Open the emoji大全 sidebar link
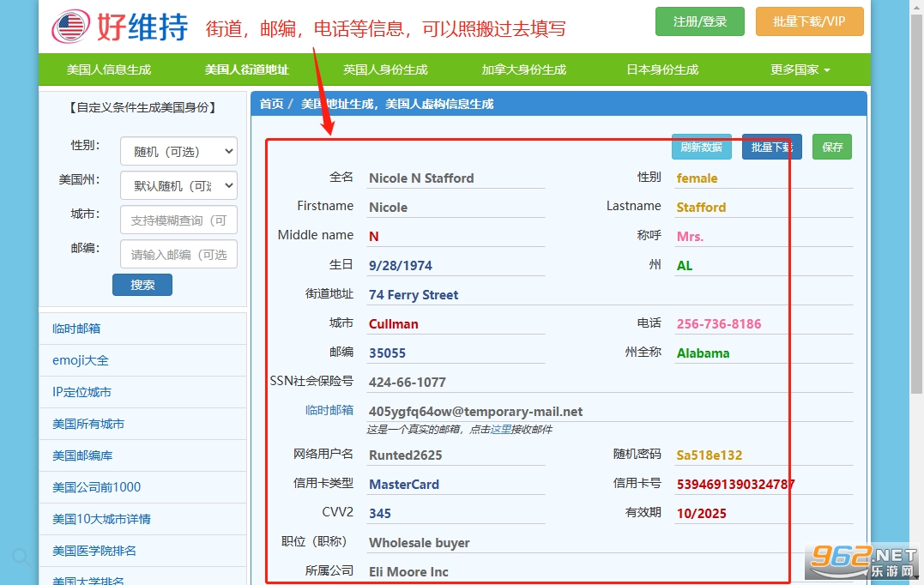Viewport: 924px width, 585px height. (75, 359)
